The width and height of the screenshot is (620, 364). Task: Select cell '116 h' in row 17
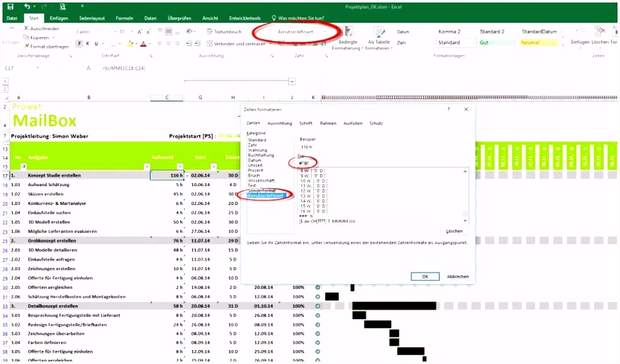point(167,175)
